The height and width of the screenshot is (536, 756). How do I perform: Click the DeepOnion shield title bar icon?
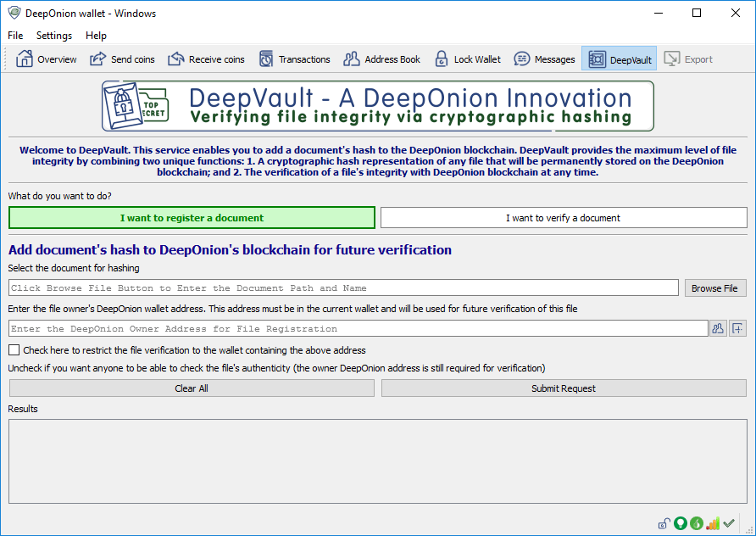pos(14,13)
